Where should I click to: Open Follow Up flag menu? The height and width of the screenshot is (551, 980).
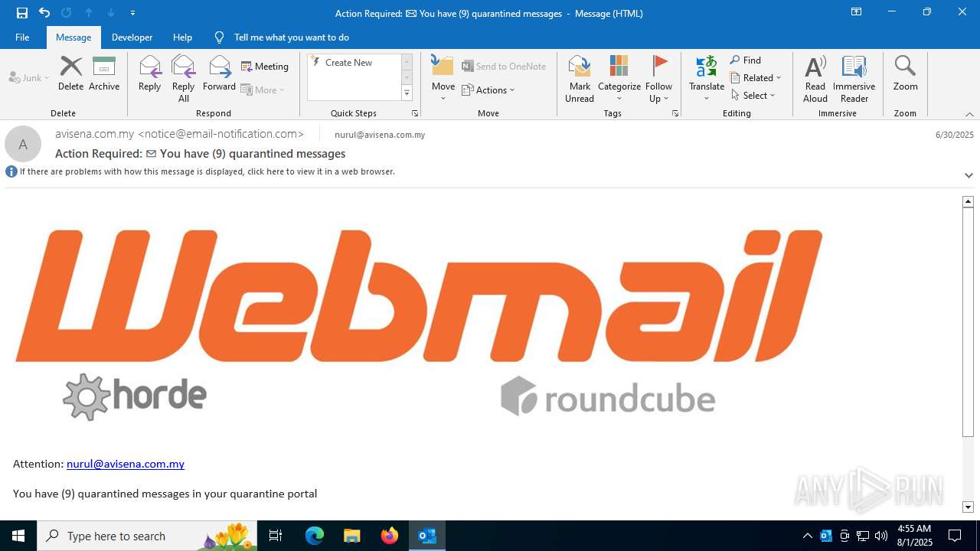[x=658, y=79]
